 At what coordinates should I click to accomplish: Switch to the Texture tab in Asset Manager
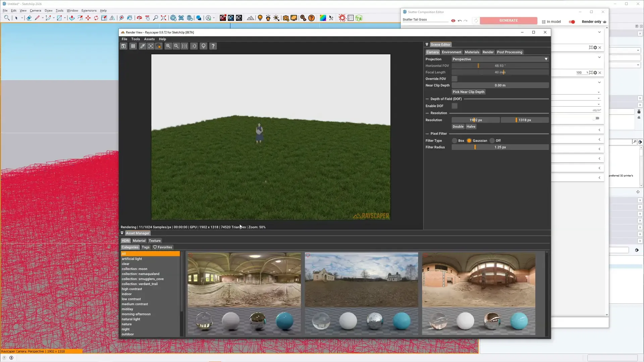coord(155,241)
